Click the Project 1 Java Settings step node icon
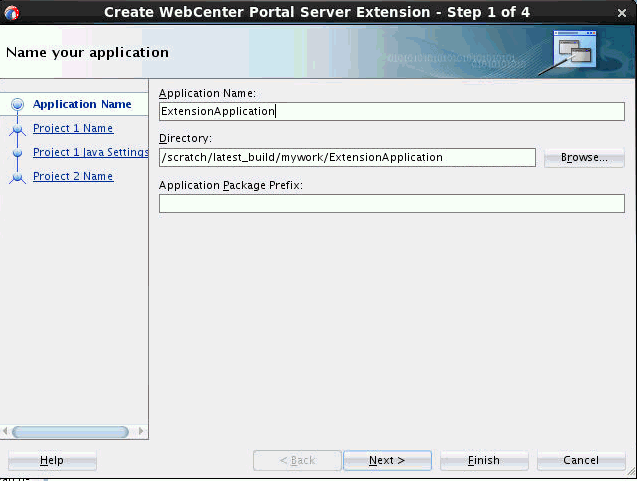Viewport: 637px width, 481px height. (x=17, y=153)
